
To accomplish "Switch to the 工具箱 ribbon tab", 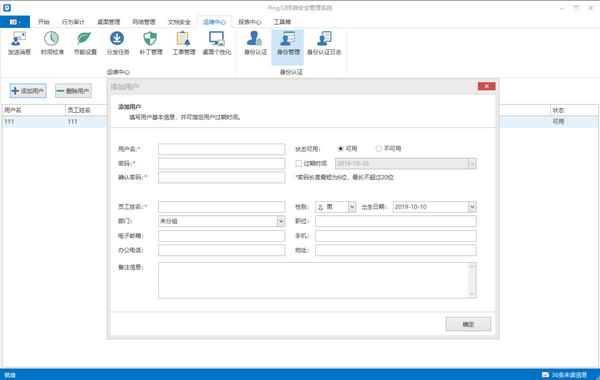I will tap(282, 22).
